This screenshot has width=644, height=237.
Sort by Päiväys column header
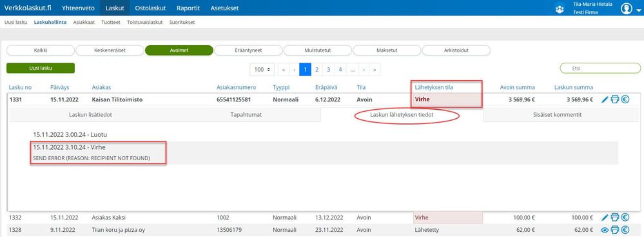coord(60,87)
